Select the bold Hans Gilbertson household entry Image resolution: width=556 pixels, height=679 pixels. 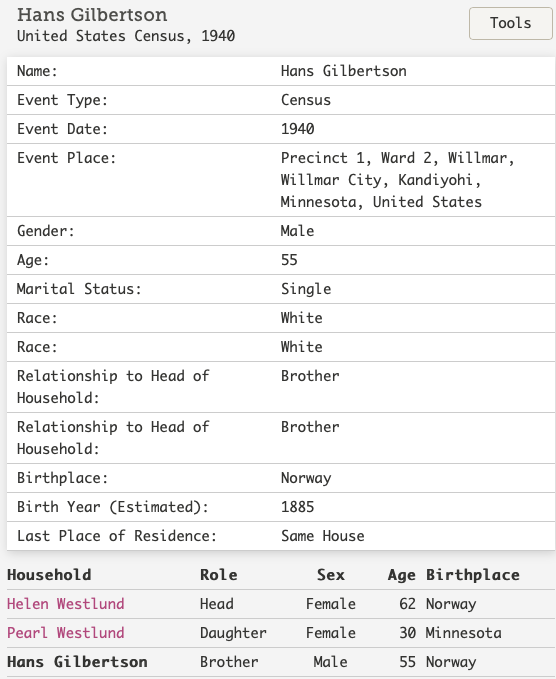pyautogui.click(x=77, y=662)
